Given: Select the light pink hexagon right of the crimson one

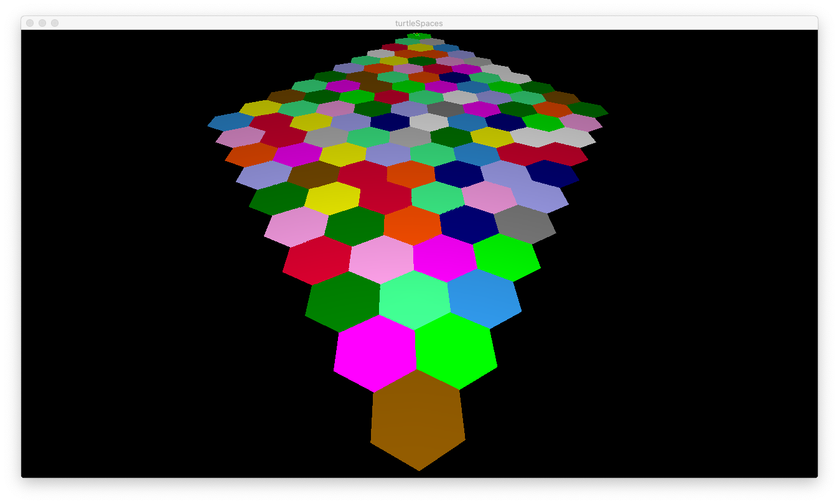Looking at the screenshot, I should 382,259.
